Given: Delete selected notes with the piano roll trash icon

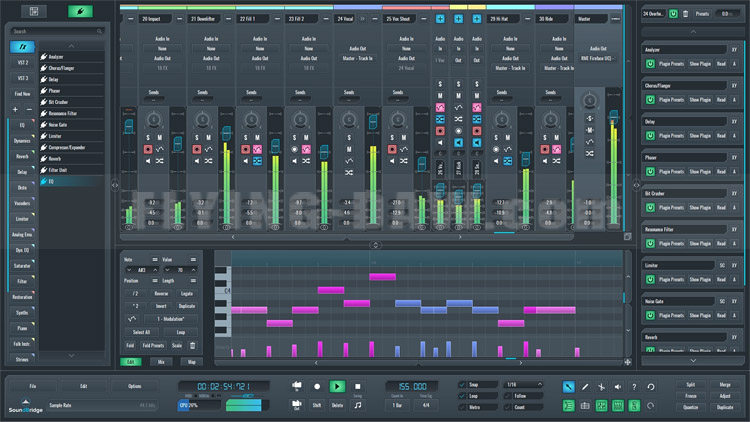Looking at the screenshot, I should pos(192,345).
